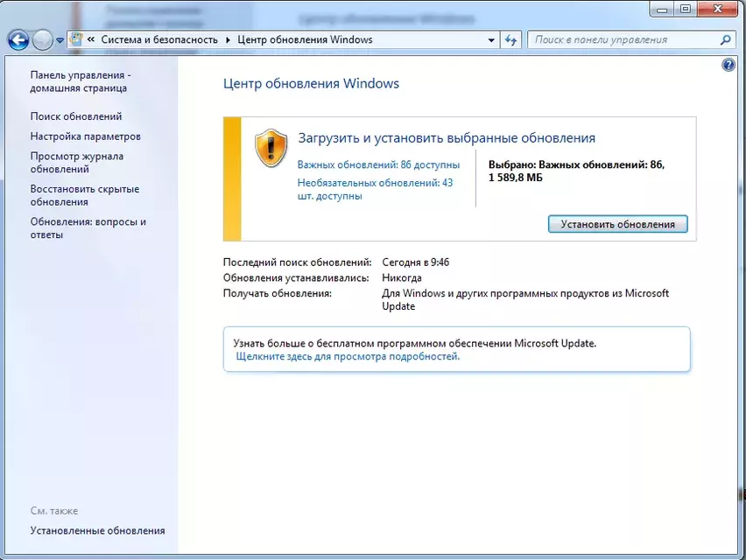Close the window with the red X

pyautogui.click(x=717, y=9)
